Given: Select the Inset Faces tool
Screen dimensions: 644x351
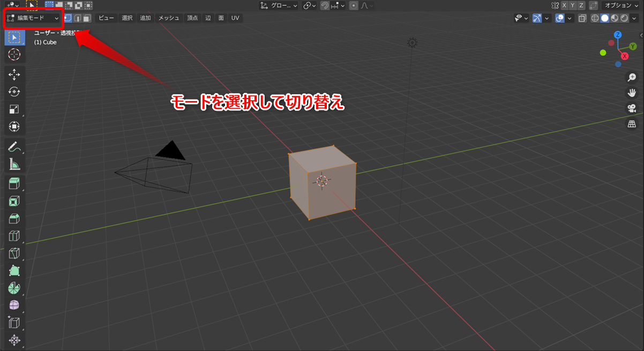Looking at the screenshot, I should tap(14, 201).
